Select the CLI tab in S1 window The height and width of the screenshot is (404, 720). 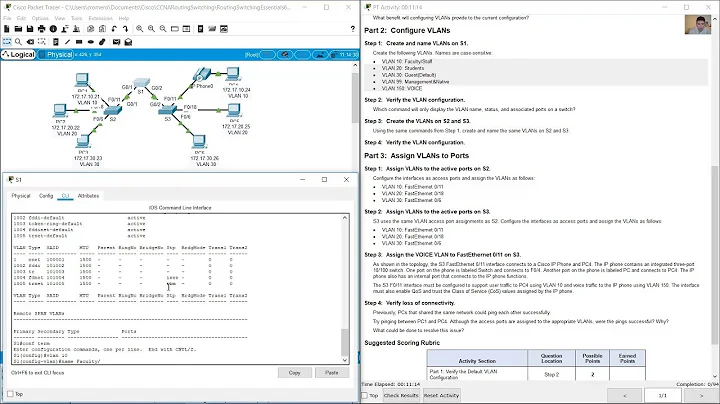(65, 196)
